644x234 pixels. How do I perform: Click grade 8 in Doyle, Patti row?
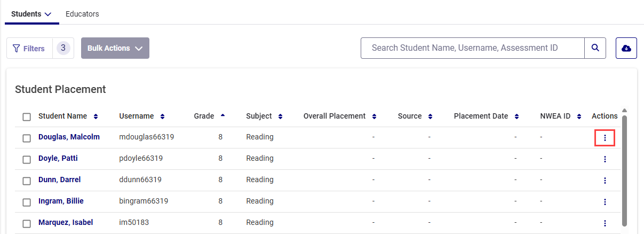click(220, 158)
